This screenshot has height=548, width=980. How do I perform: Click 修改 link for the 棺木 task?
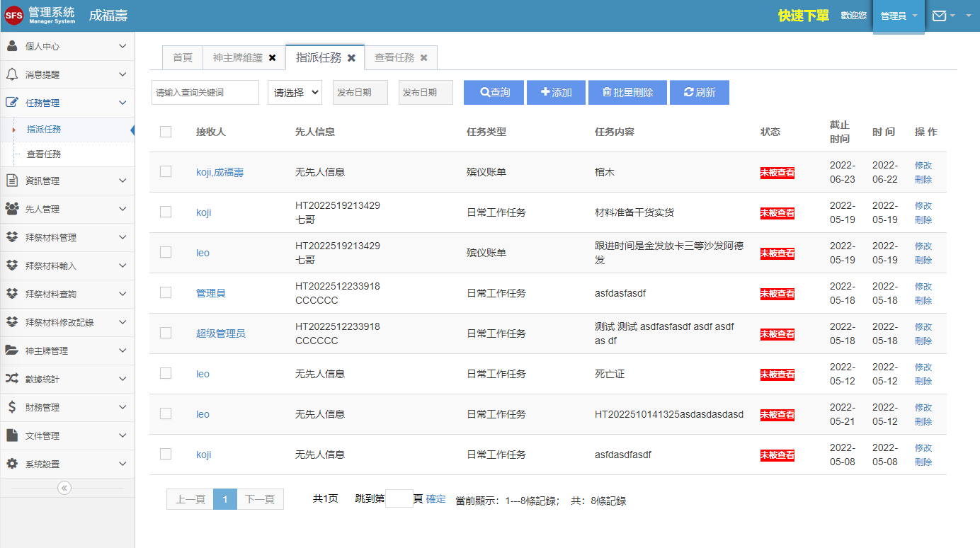(x=923, y=165)
